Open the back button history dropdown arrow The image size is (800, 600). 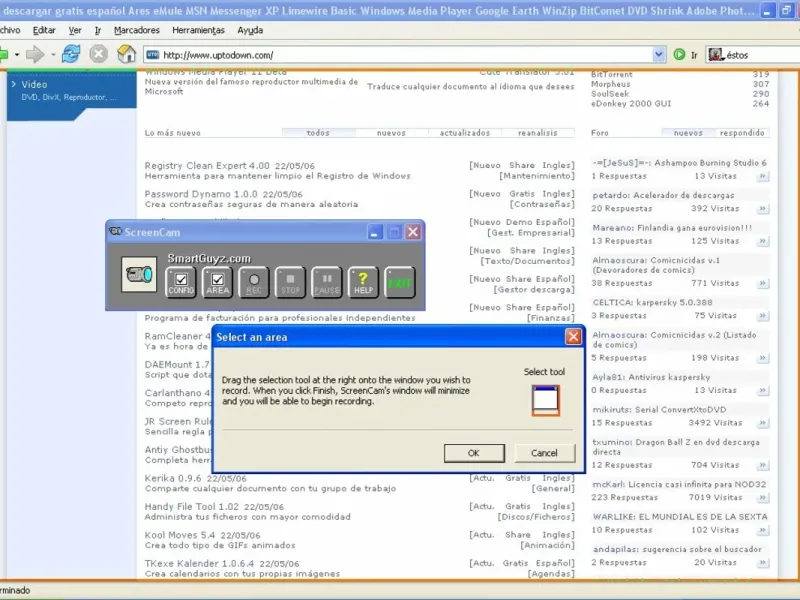click(17, 55)
